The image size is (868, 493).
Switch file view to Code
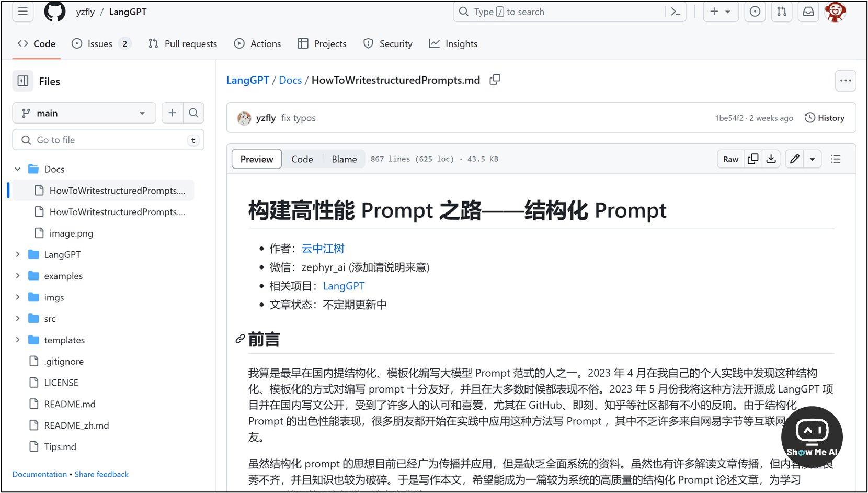(x=302, y=159)
